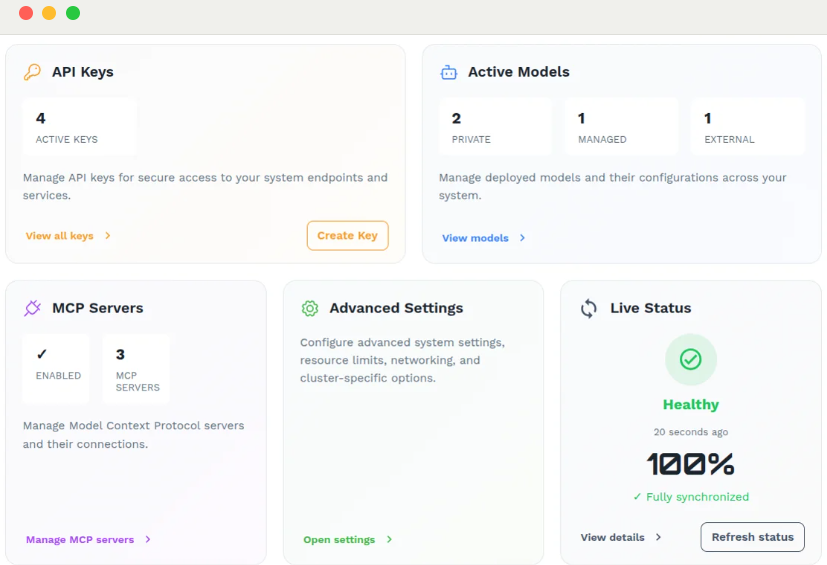Click the API Keys card title
827x565 pixels.
point(83,72)
